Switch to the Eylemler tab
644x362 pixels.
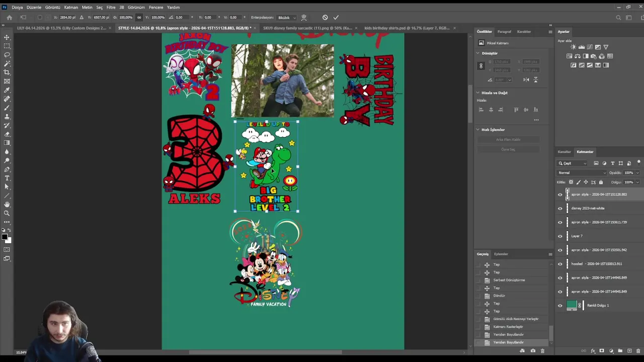(x=501, y=254)
